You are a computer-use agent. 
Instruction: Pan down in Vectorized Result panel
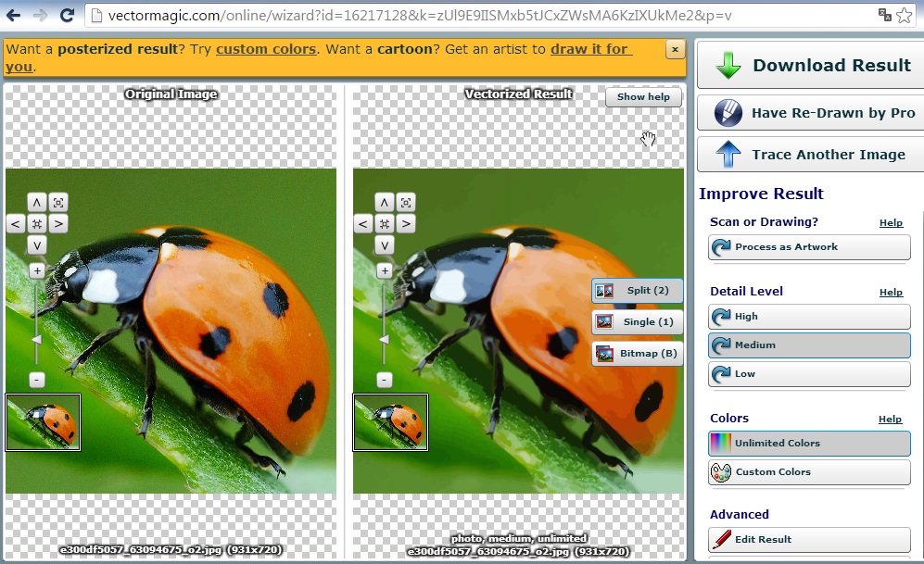(385, 245)
